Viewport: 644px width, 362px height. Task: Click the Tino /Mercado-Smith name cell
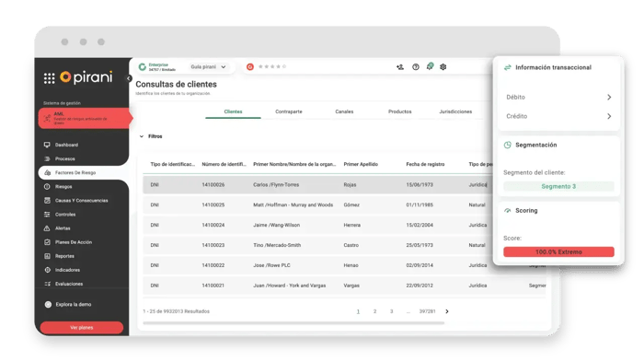(277, 245)
